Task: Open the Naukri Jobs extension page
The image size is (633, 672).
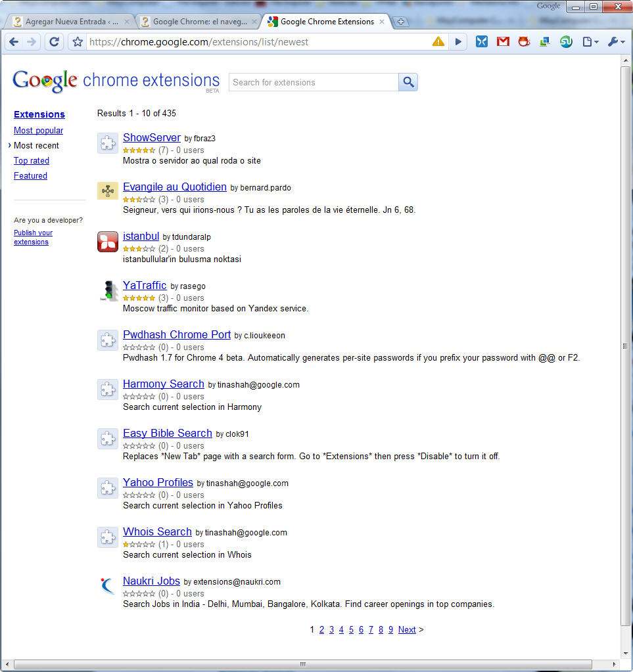Action: [x=151, y=581]
